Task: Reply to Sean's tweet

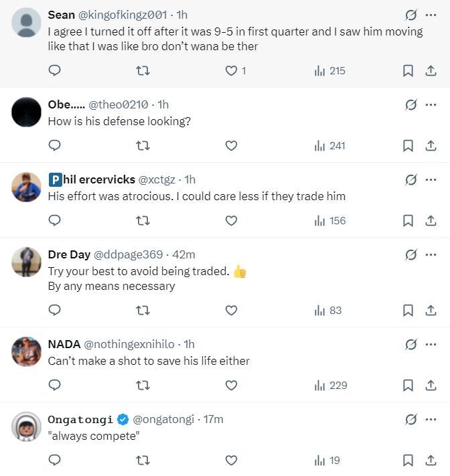Action: pos(55,70)
